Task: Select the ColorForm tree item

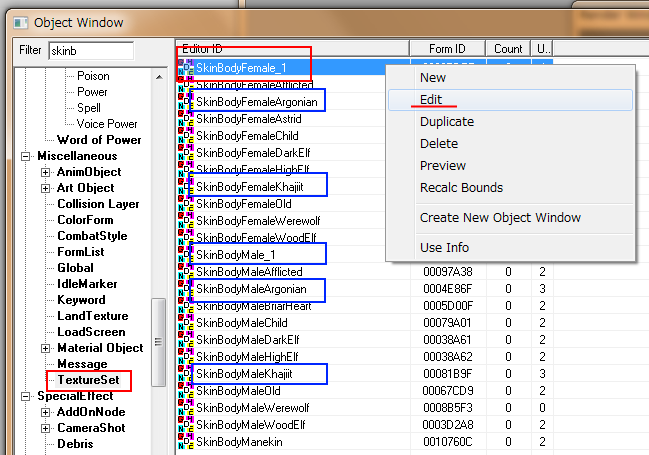Action: (x=85, y=220)
